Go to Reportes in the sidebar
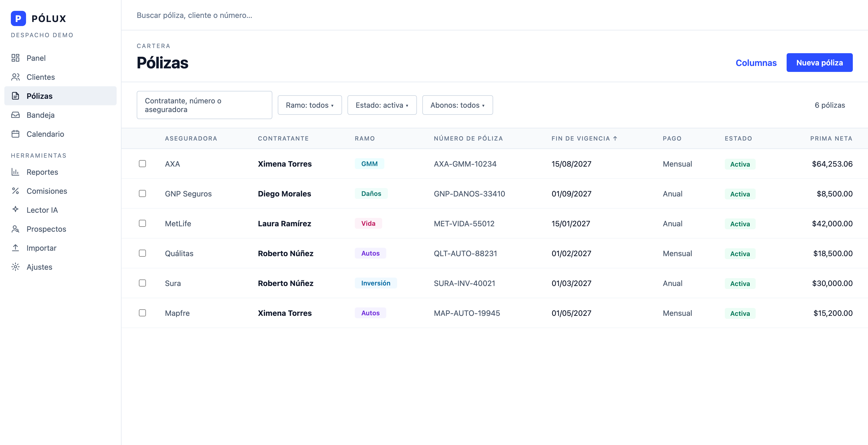This screenshot has height=445, width=868. [x=60, y=172]
